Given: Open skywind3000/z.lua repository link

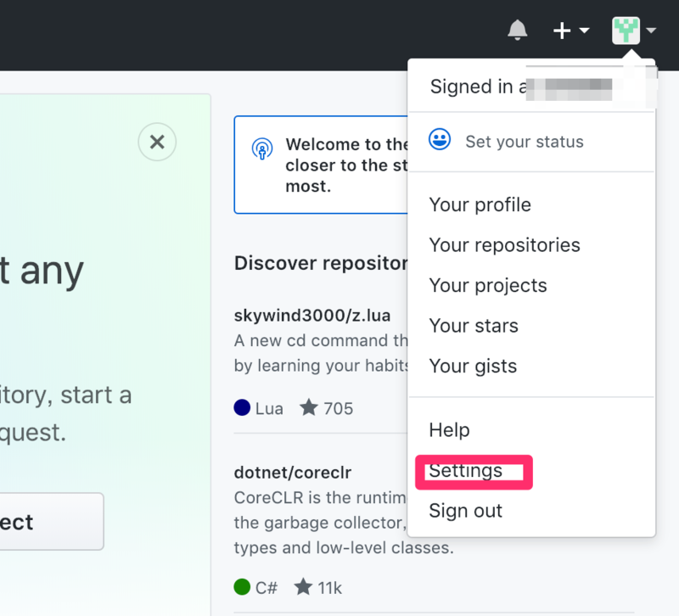Looking at the screenshot, I should pos(312,316).
